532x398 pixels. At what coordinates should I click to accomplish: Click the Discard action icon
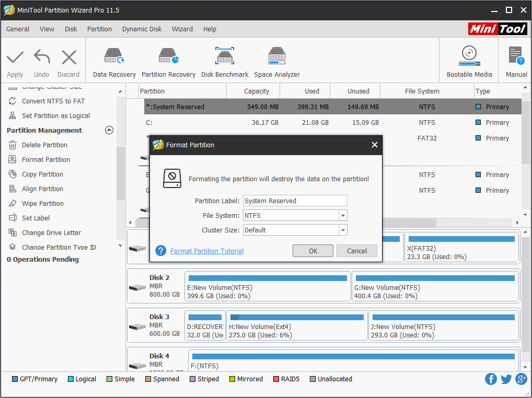[68, 61]
